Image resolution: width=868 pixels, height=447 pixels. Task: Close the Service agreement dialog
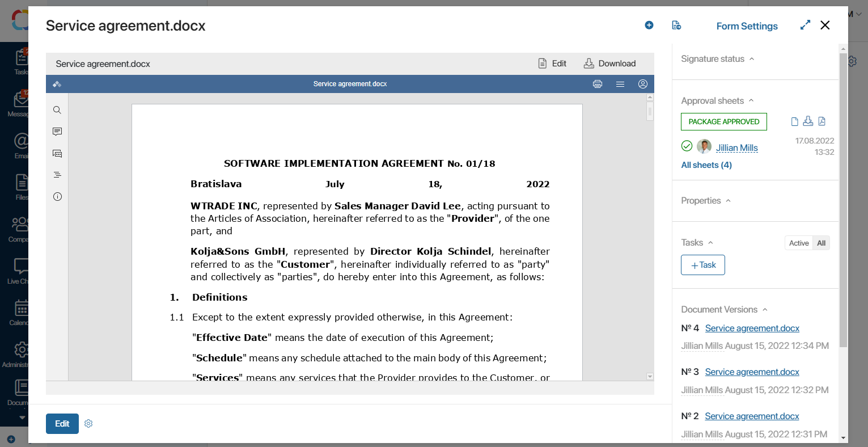(825, 25)
